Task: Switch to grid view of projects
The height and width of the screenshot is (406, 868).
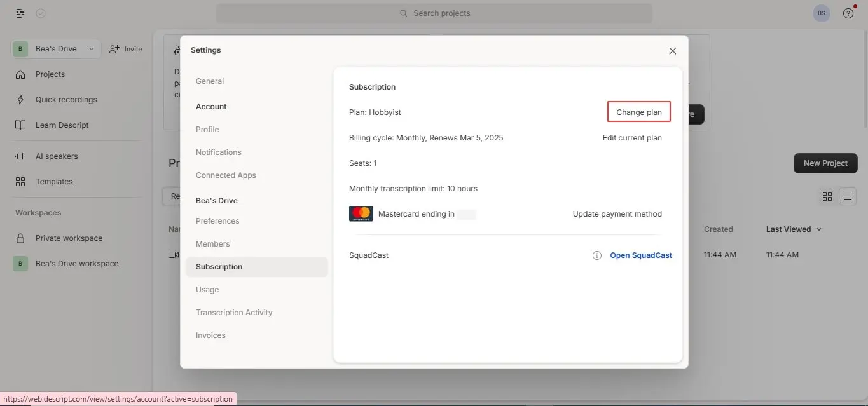Action: tap(827, 196)
